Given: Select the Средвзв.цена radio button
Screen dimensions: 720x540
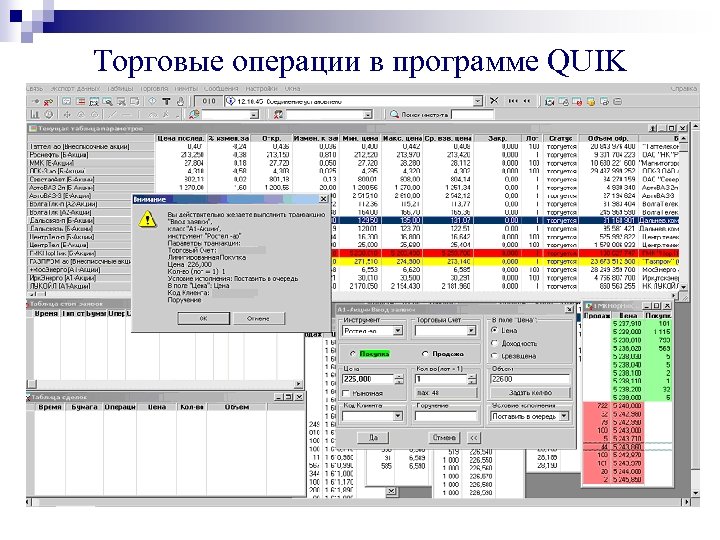Looking at the screenshot, I should (495, 356).
